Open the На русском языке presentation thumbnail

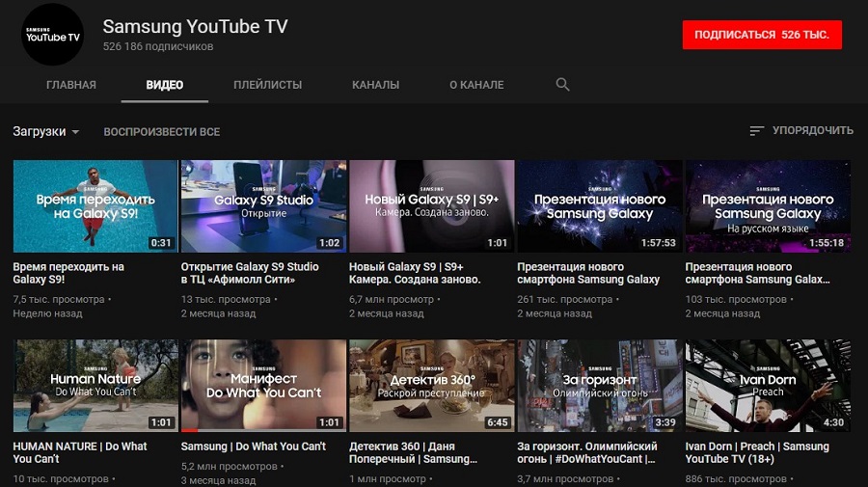pyautogui.click(x=768, y=206)
